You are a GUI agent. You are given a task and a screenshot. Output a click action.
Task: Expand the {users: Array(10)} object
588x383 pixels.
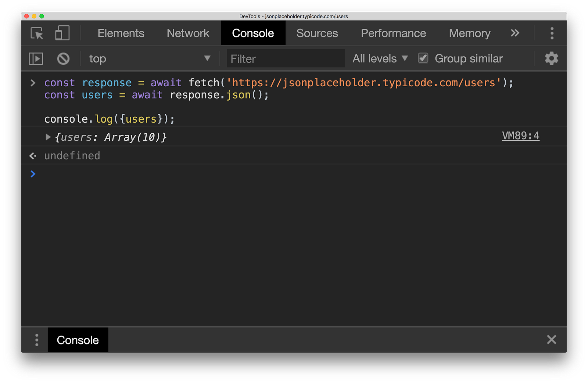click(x=48, y=137)
